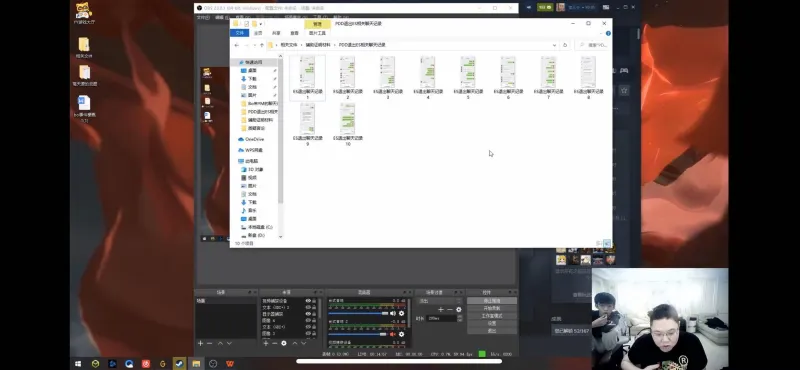Open the first mixer channel settings gear

[401, 313]
